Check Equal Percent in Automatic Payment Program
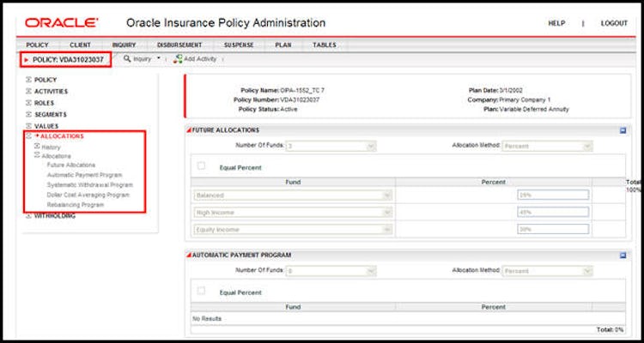644x343 pixels. click(201, 291)
